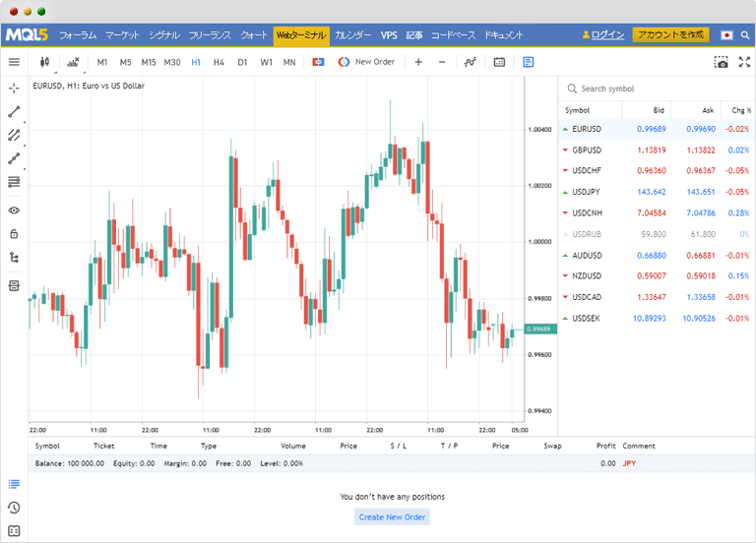Switch to the H4 timeframe
Image resolution: width=756 pixels, height=543 pixels.
219,62
